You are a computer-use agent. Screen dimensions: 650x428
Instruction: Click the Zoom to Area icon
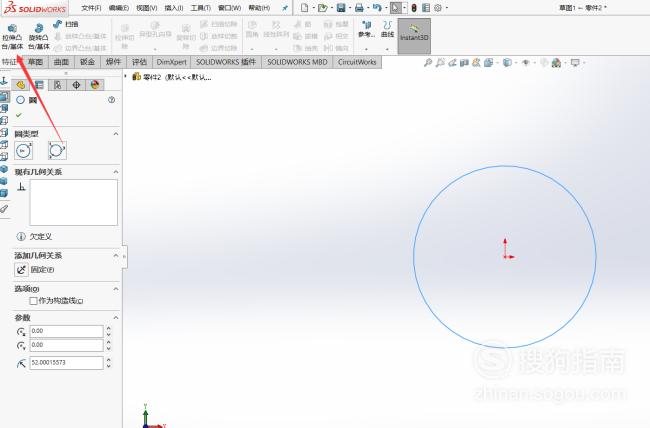440,63
